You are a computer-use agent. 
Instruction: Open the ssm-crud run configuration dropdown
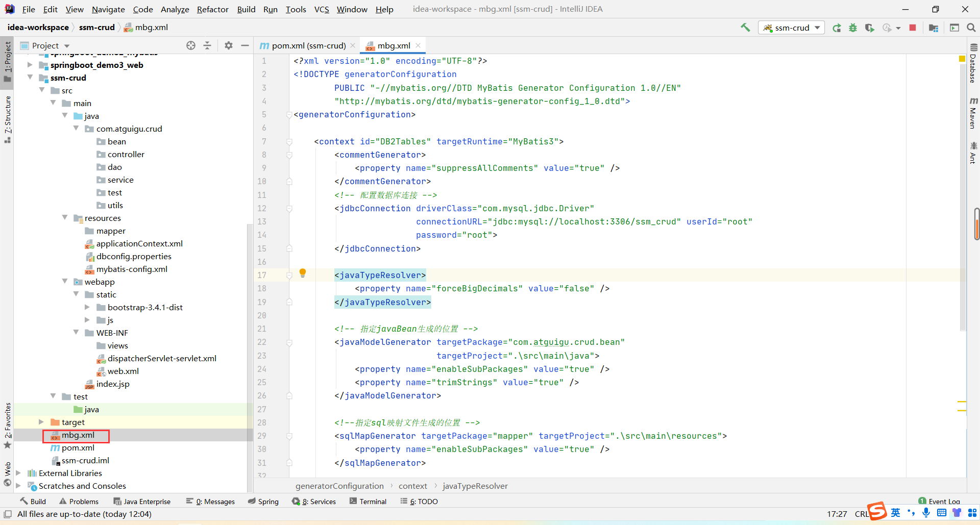click(792, 28)
